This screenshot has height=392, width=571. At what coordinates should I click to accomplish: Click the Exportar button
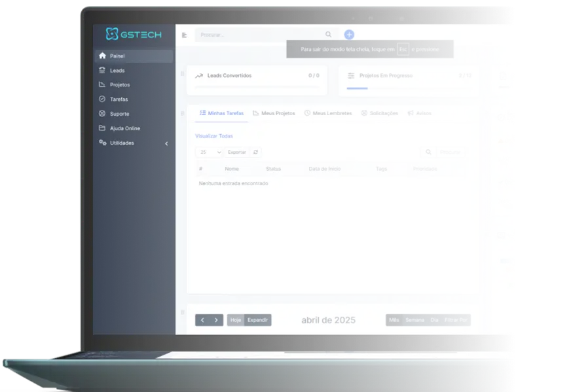[237, 152]
